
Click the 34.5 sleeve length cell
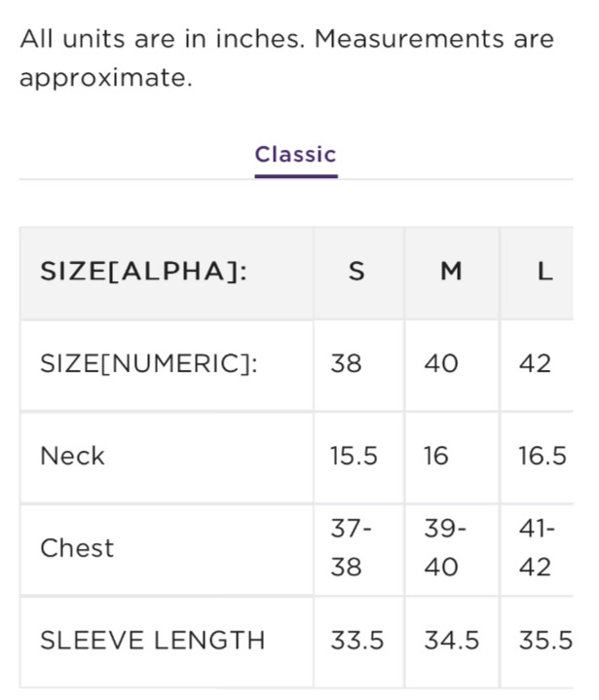(451, 641)
